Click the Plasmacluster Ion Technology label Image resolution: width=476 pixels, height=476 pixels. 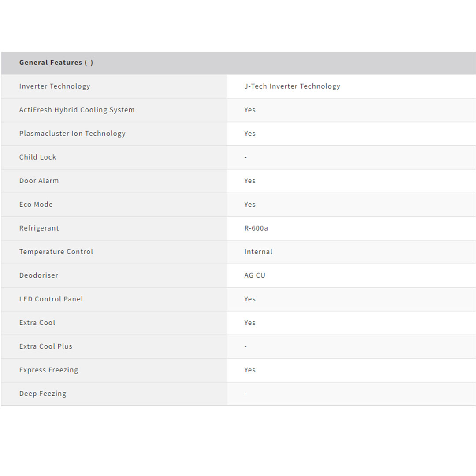(72, 134)
